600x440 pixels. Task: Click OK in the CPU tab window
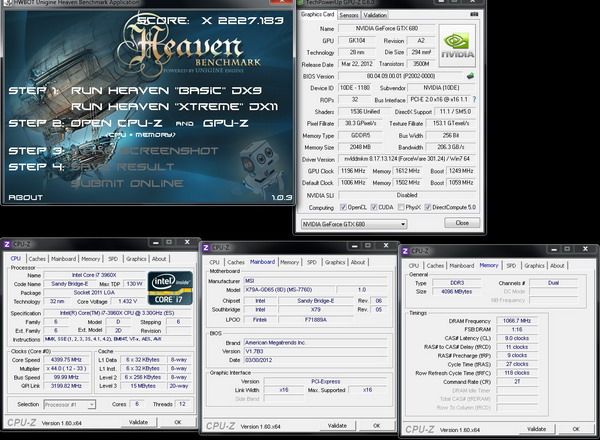coord(178,422)
